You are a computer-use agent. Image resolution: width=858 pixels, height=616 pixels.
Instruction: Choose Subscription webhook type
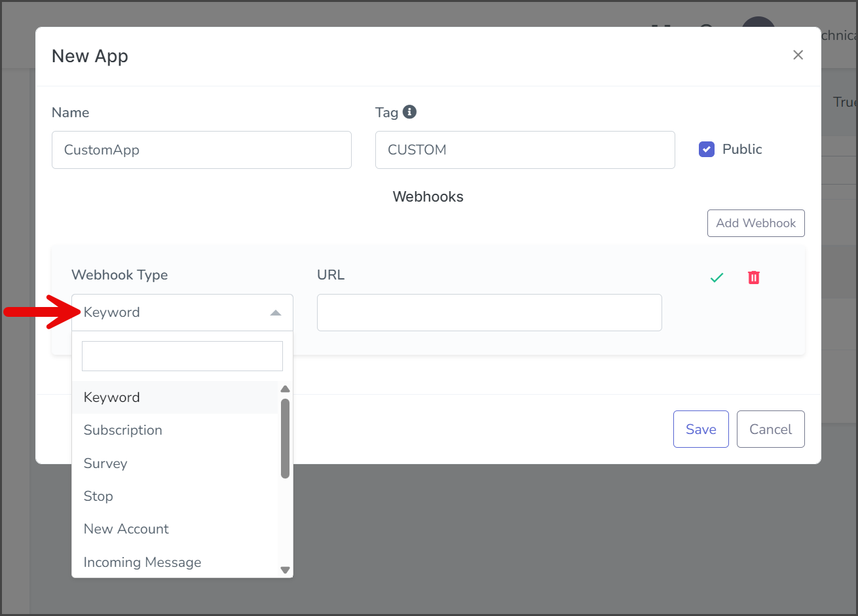coord(175,430)
